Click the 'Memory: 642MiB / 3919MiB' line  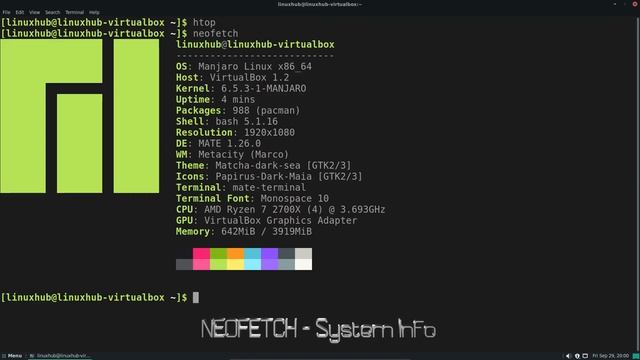click(x=244, y=232)
